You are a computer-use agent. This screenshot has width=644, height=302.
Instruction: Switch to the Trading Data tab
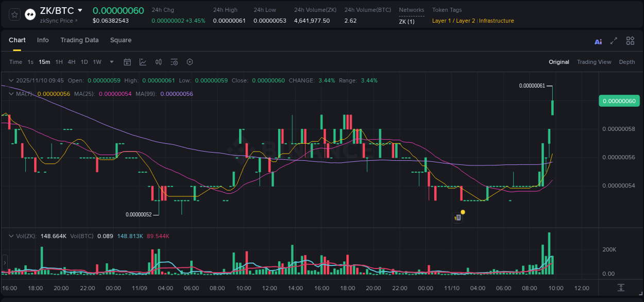pos(79,40)
